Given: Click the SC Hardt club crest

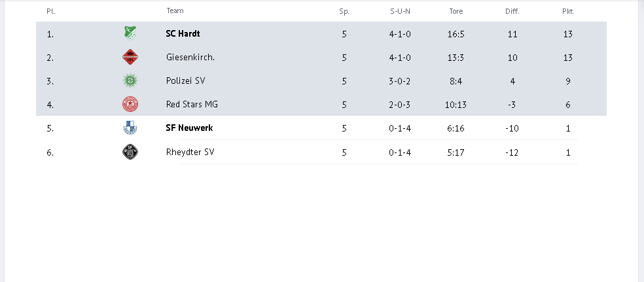Looking at the screenshot, I should (x=130, y=33).
